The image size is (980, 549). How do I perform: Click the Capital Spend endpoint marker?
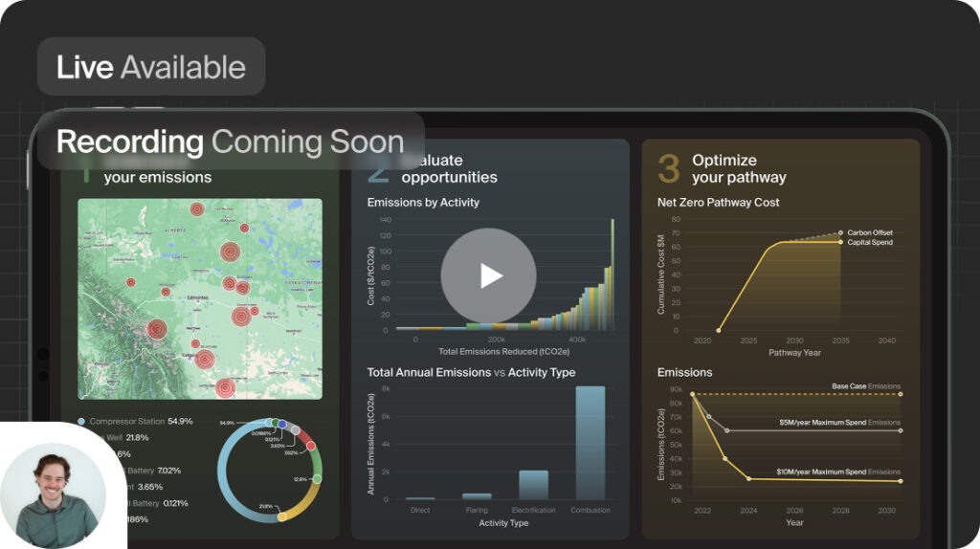[841, 242]
